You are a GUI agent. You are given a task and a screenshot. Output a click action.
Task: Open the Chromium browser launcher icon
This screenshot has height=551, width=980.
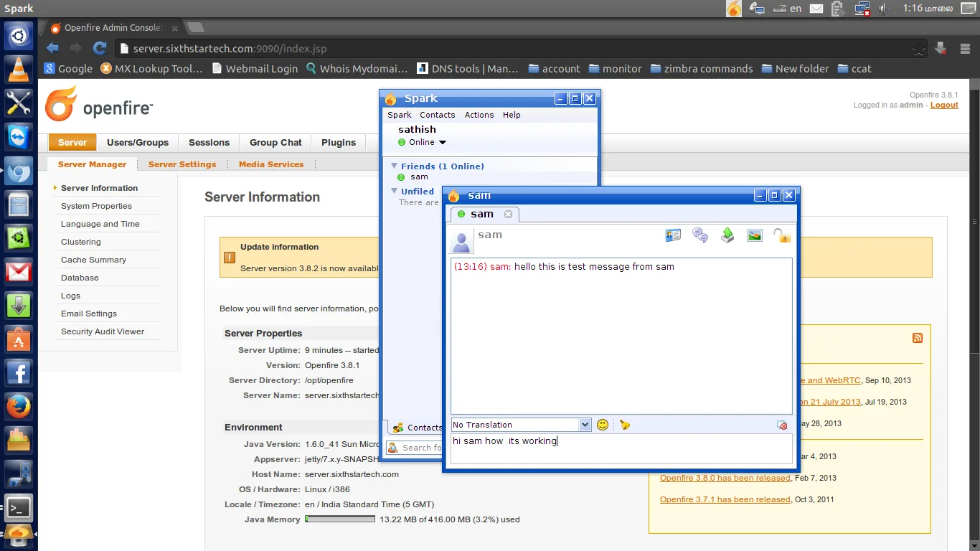tap(19, 171)
